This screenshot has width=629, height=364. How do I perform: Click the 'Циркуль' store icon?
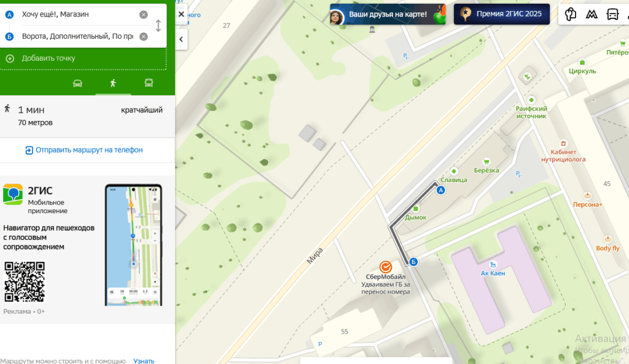582,62
